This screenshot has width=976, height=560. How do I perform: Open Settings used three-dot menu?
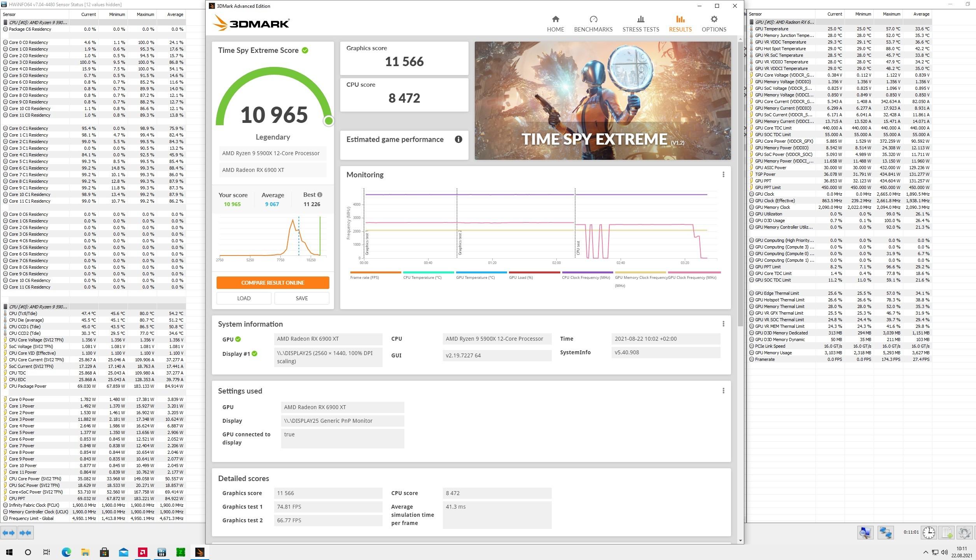(723, 391)
